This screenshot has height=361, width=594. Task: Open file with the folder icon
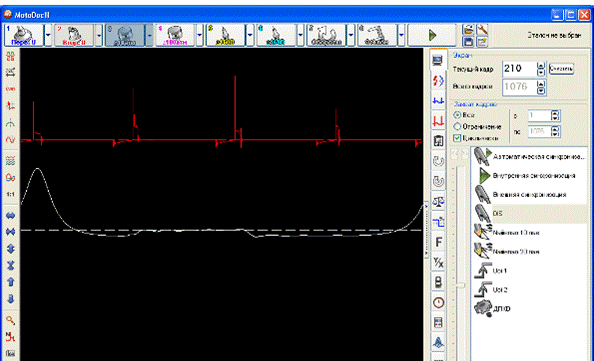pos(469,29)
